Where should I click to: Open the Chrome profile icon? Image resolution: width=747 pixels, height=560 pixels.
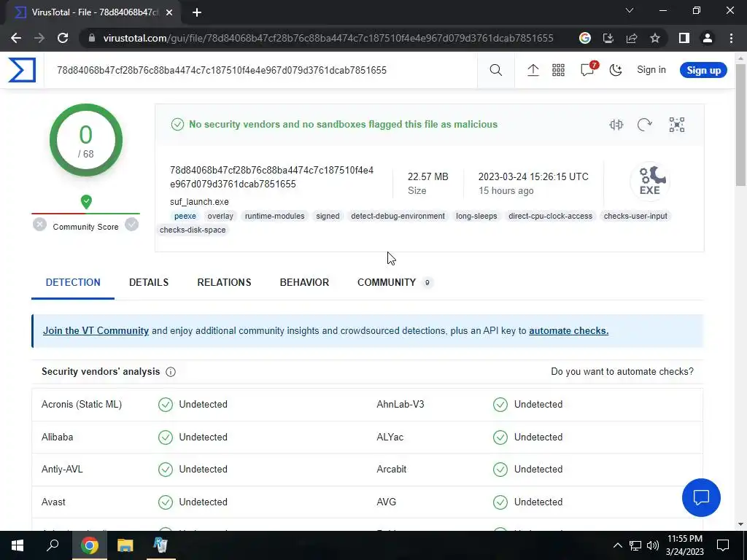[708, 38]
